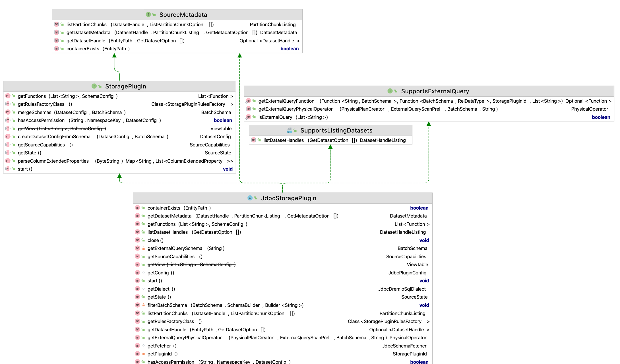
Task: Click the method icon for listDatasetHandles in SupportsListingDatasets
Action: (254, 140)
